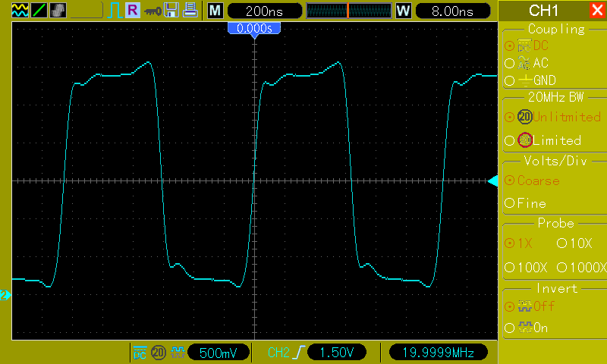Click the rising edge trigger slope icon
Image resolution: width=607 pixels, height=364 pixels.
coord(298,353)
